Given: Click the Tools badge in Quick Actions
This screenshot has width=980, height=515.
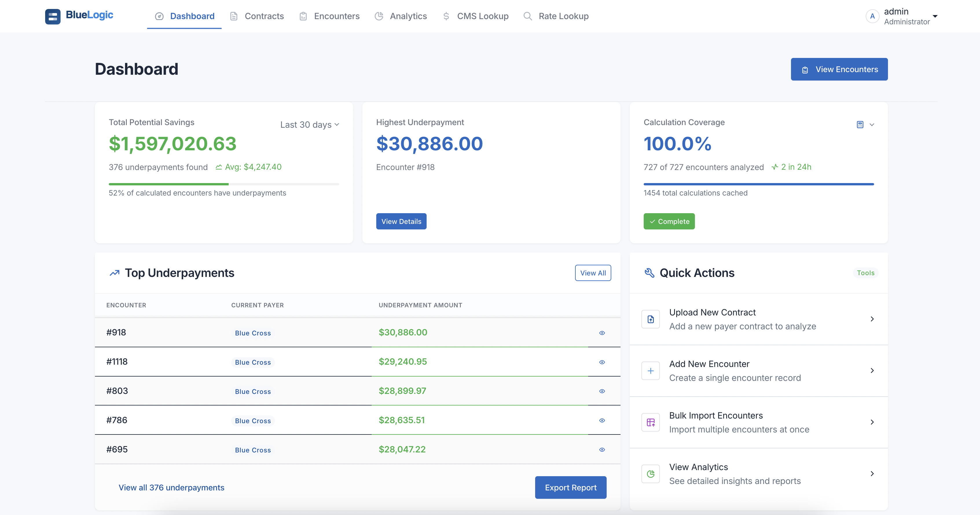Looking at the screenshot, I should [865, 273].
